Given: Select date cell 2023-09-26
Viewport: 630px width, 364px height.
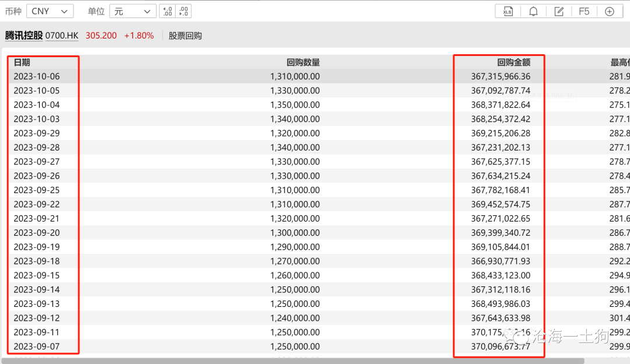Looking at the screenshot, I should click(37, 176).
